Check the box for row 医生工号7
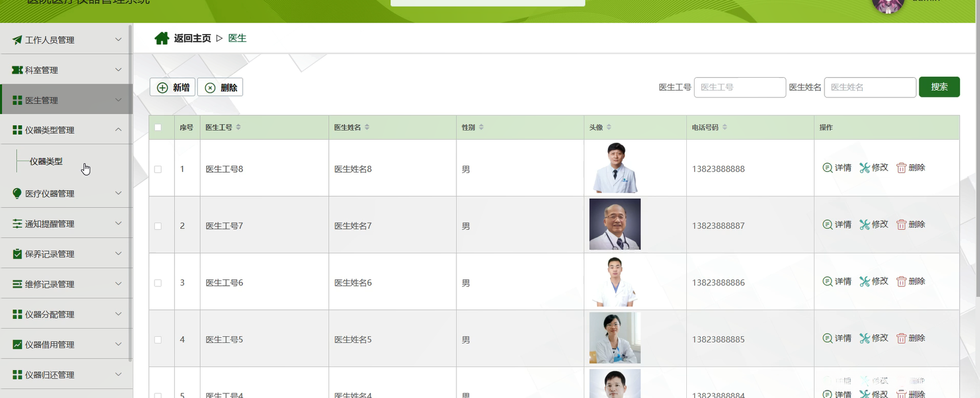 click(x=158, y=226)
